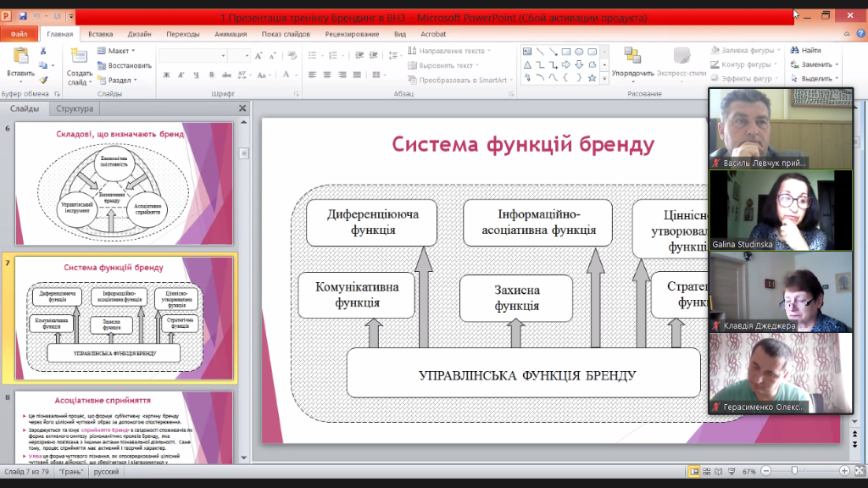Click the Paste (Вставить) icon
The image size is (868, 488).
[20, 57]
